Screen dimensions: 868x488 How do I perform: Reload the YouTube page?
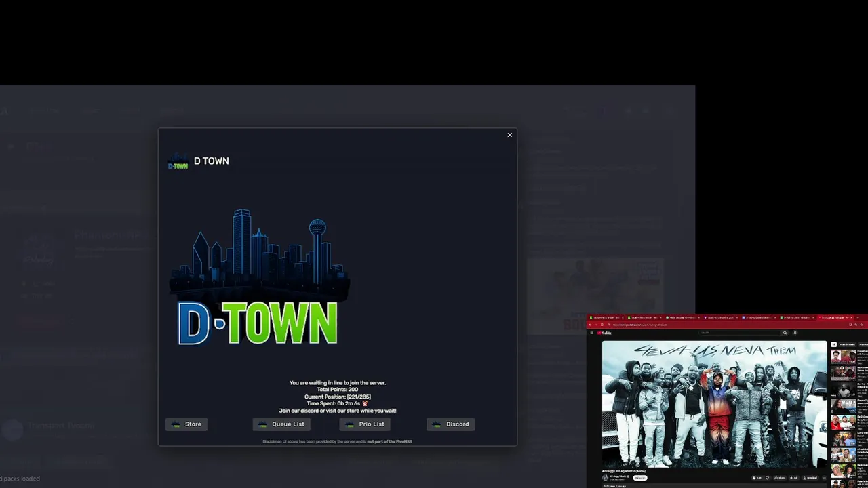602,325
